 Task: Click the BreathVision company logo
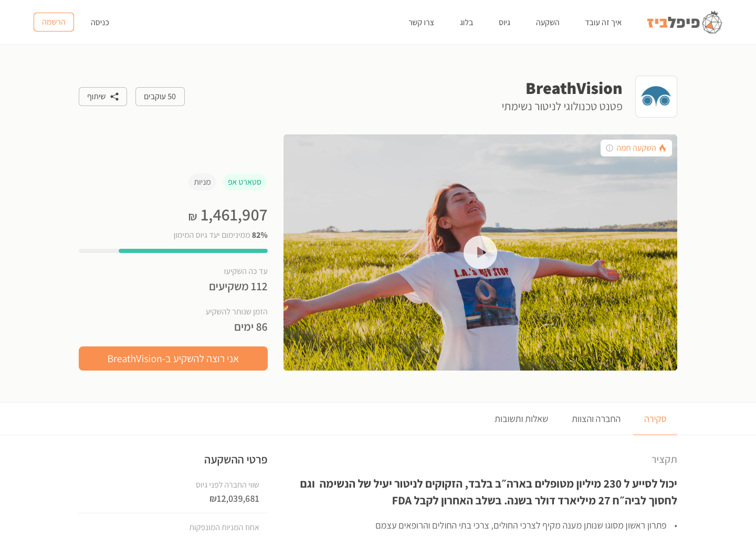[656, 97]
